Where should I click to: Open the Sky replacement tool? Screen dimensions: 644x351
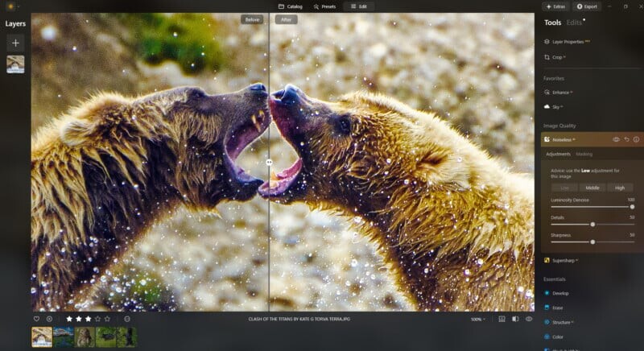coord(556,105)
